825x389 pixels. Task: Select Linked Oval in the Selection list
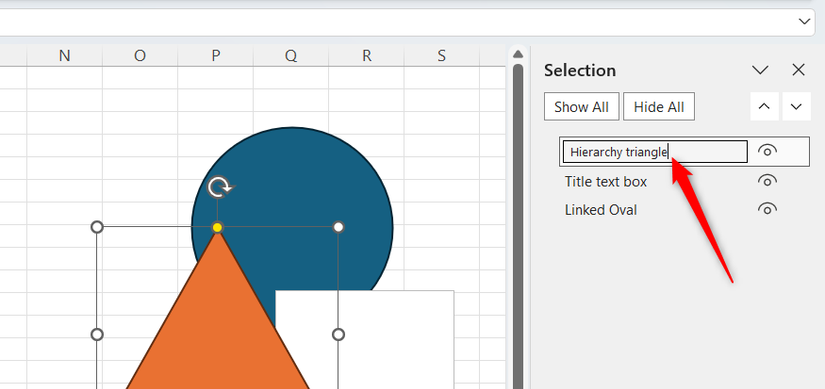(x=600, y=210)
